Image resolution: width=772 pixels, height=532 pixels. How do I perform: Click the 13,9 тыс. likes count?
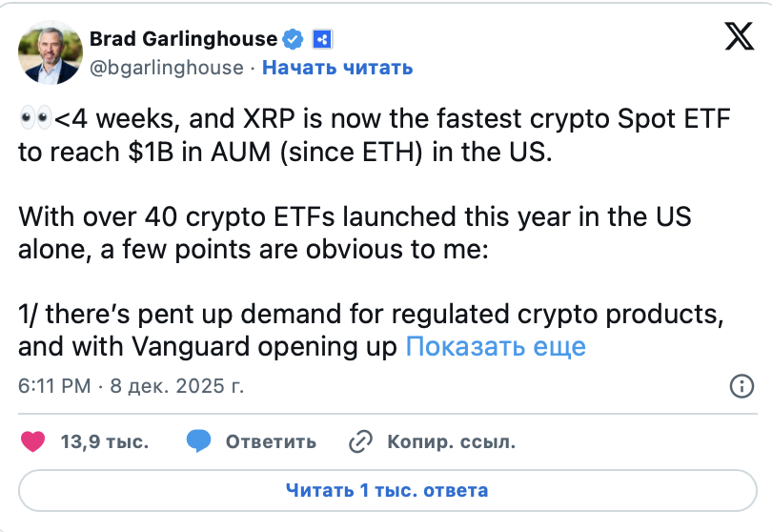coord(104,442)
